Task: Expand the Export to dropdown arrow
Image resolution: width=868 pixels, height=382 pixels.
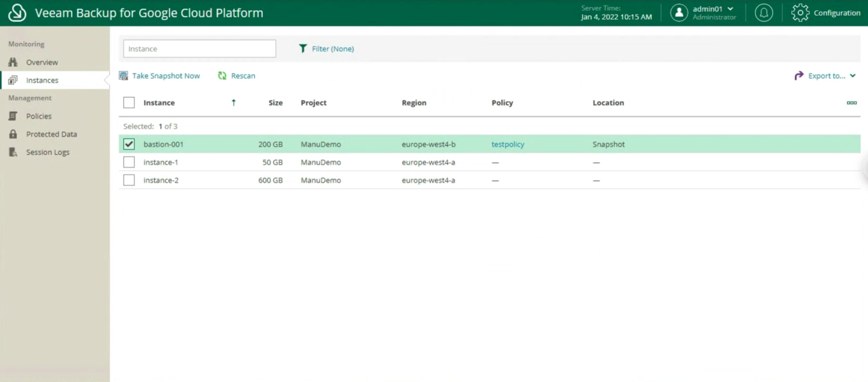Action: pyautogui.click(x=853, y=76)
